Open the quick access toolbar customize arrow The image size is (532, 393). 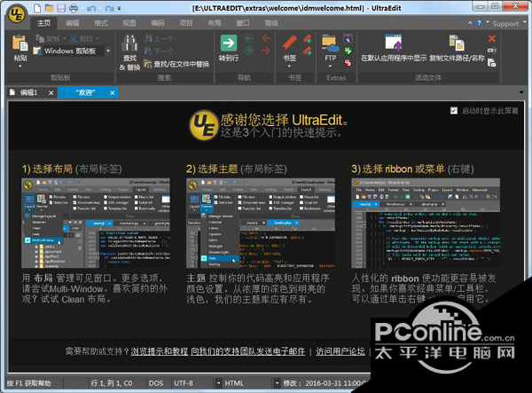click(x=119, y=9)
